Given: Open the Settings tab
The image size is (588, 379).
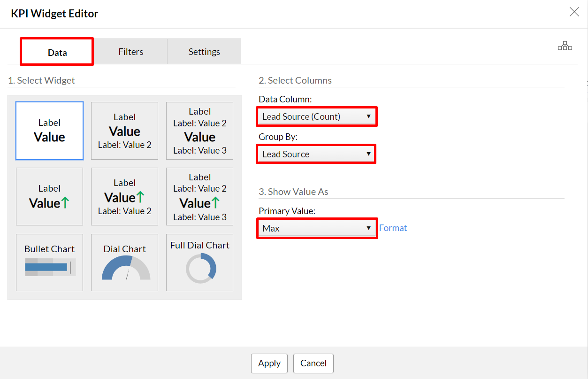Looking at the screenshot, I should click(x=204, y=52).
